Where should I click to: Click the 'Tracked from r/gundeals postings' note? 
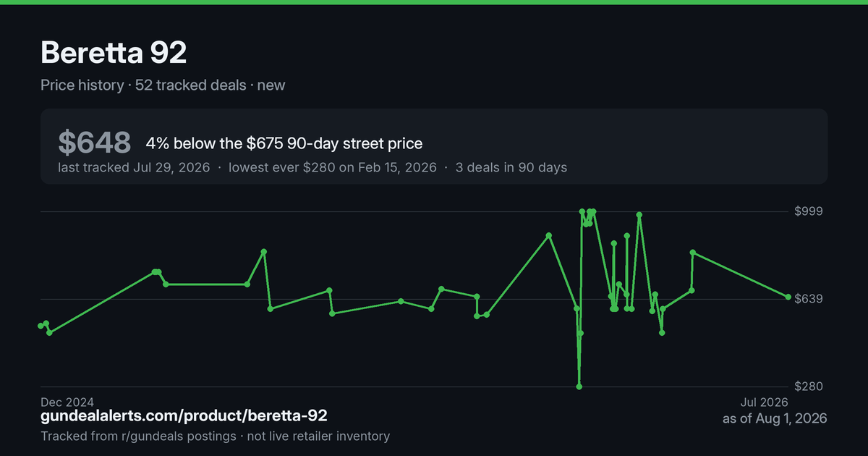[x=138, y=436]
